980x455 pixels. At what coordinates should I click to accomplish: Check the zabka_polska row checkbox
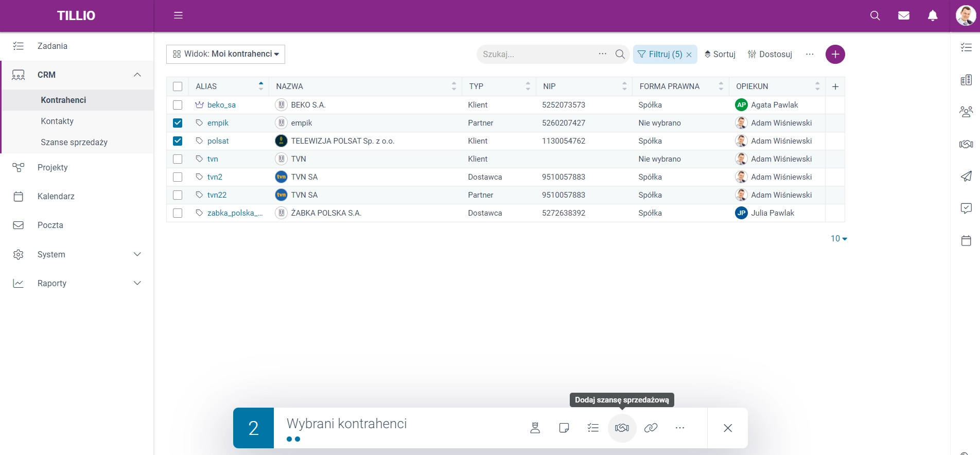click(x=178, y=213)
